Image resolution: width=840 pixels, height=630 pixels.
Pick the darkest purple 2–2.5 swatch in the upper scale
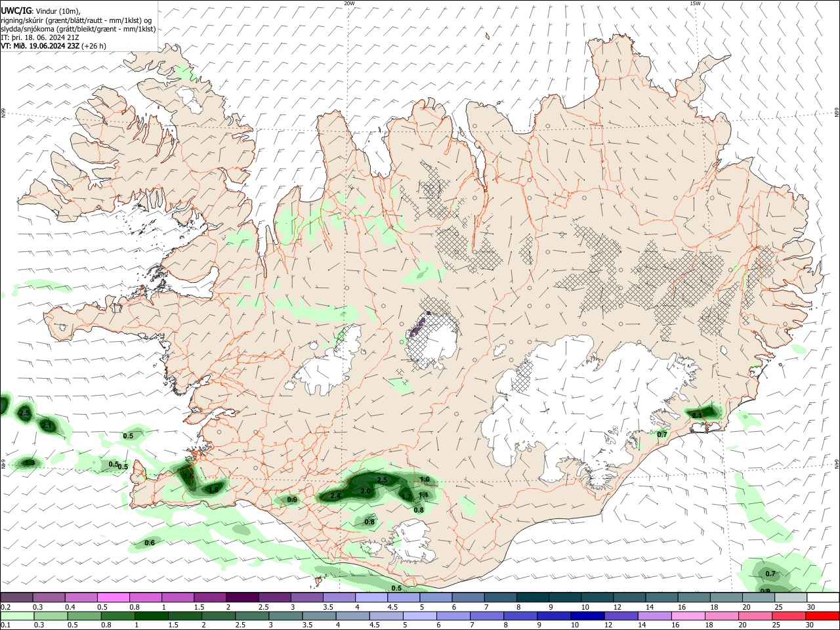pos(241,598)
